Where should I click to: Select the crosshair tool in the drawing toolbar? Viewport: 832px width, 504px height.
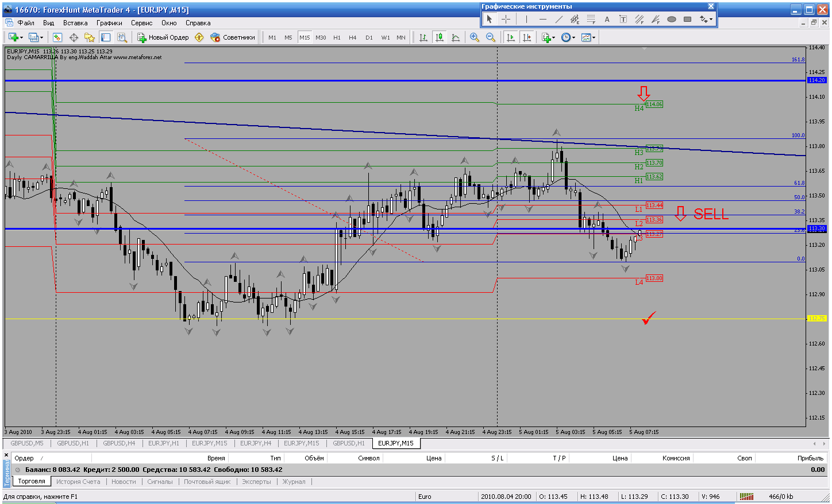506,19
